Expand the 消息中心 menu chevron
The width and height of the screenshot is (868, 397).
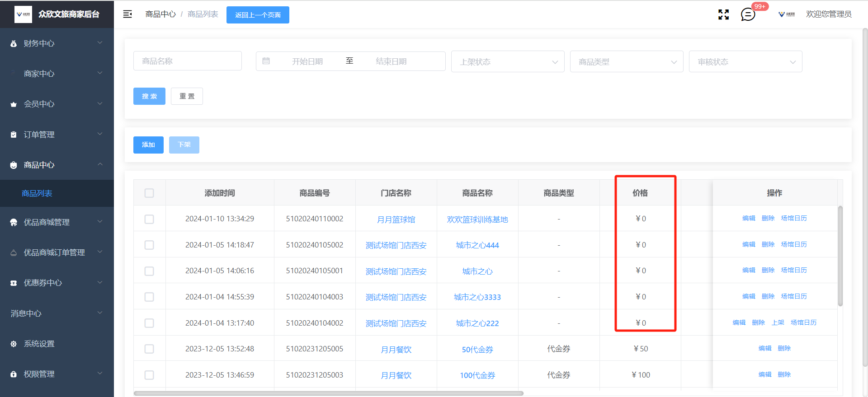tap(100, 313)
